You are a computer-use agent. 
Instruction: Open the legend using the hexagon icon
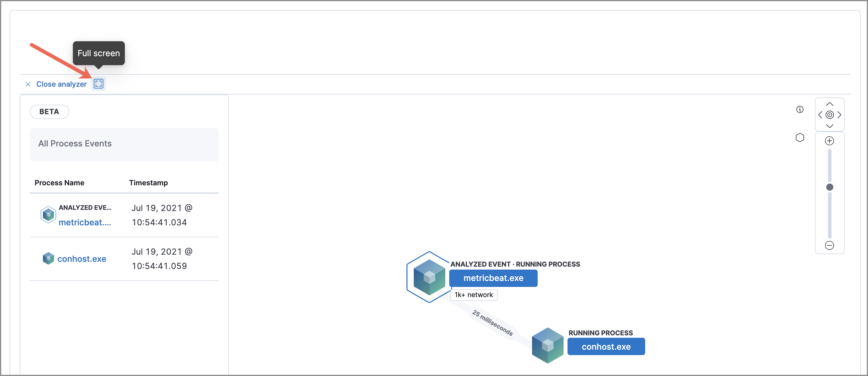click(800, 137)
